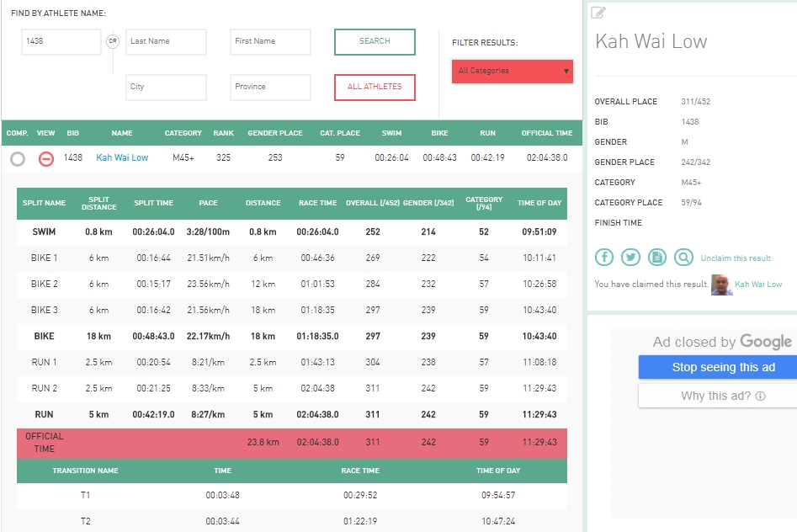Open the certificate document icon
The height and width of the screenshot is (532, 797).
(657, 258)
